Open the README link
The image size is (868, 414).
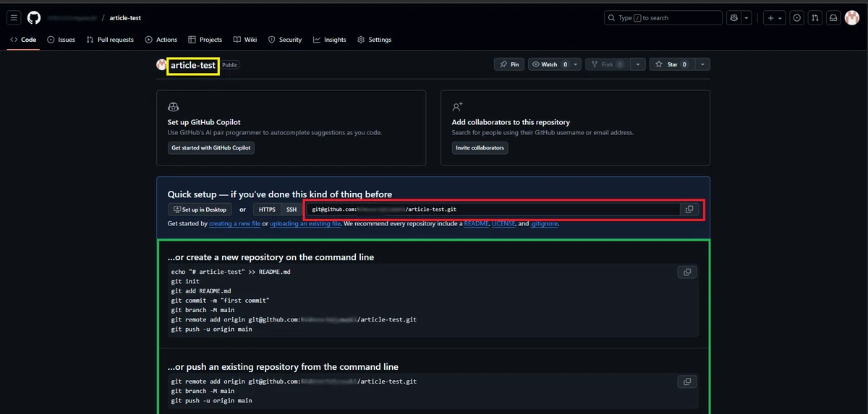click(x=476, y=224)
